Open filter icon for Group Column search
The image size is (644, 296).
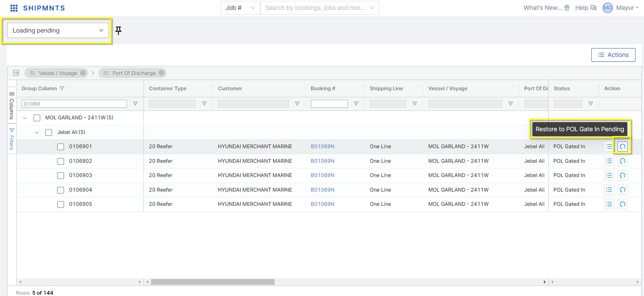click(x=135, y=104)
